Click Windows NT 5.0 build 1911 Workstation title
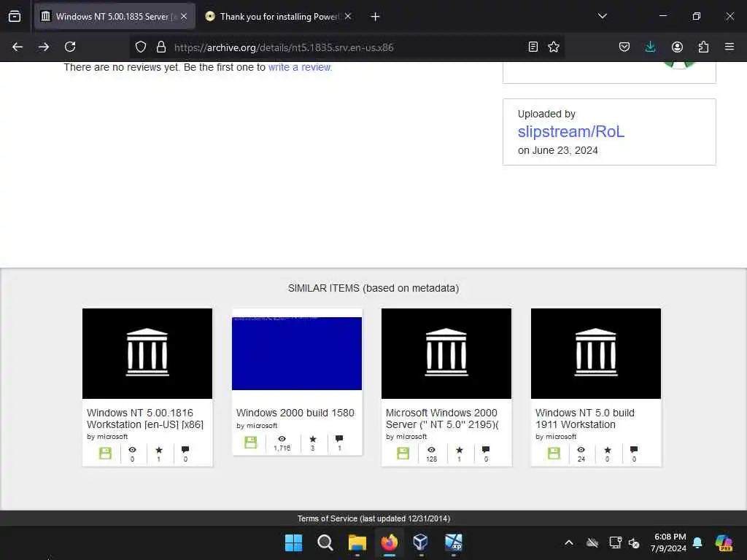 point(585,419)
